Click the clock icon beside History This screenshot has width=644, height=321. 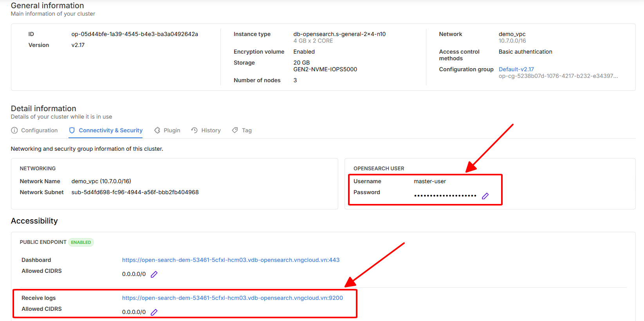point(195,130)
